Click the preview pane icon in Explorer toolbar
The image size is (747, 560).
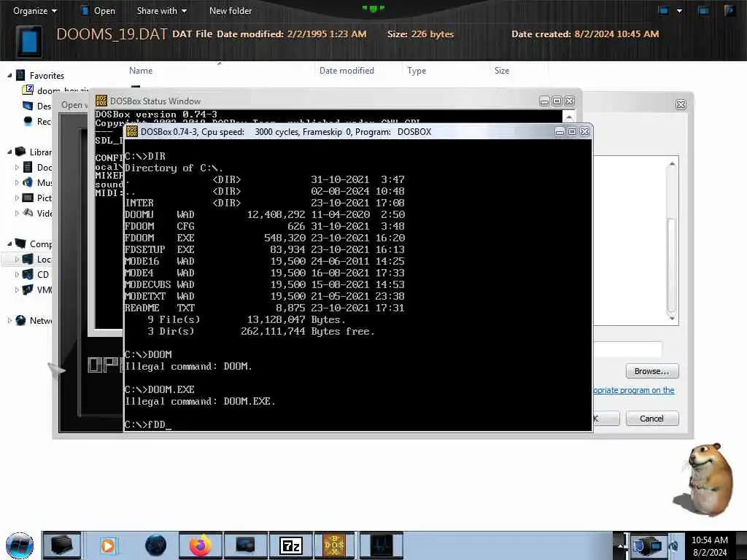click(703, 10)
